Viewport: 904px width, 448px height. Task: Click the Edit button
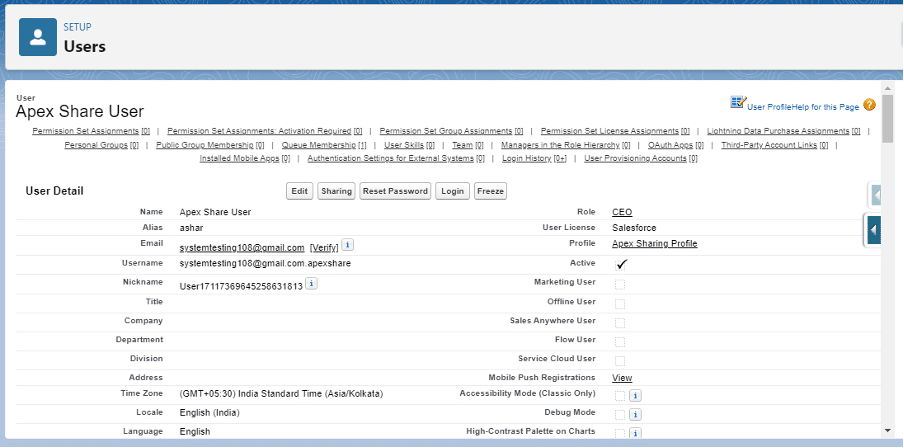point(299,191)
